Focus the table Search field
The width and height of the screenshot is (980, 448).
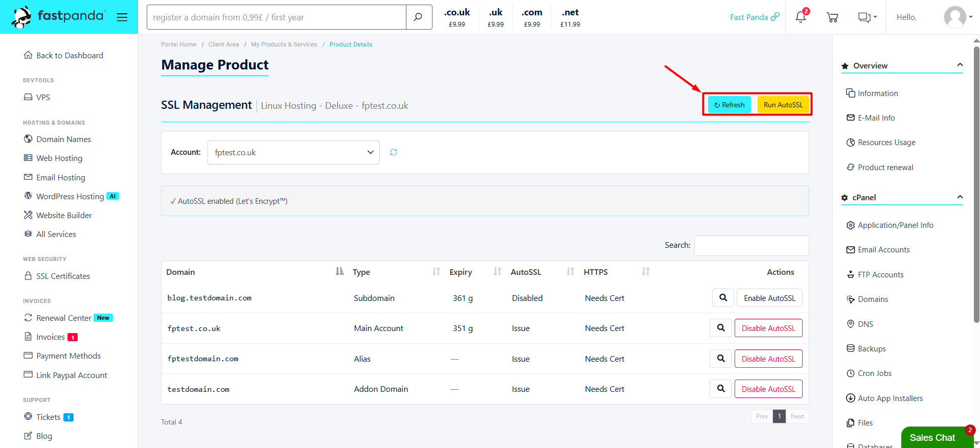pos(751,245)
